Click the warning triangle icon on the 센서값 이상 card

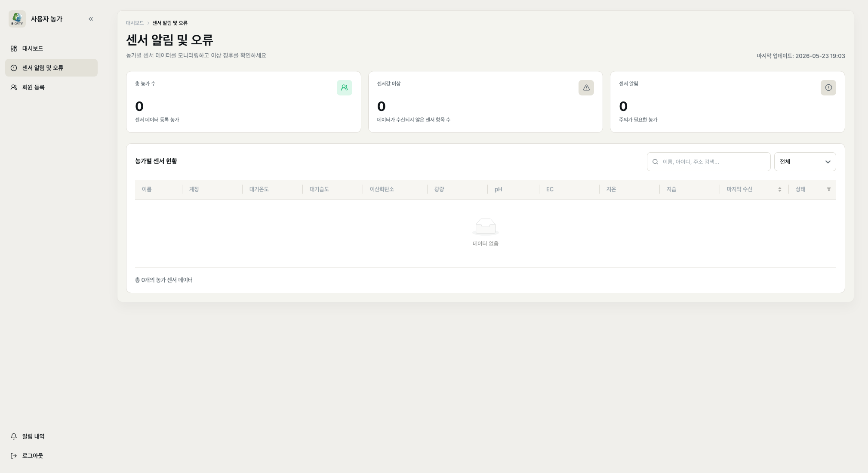586,88
